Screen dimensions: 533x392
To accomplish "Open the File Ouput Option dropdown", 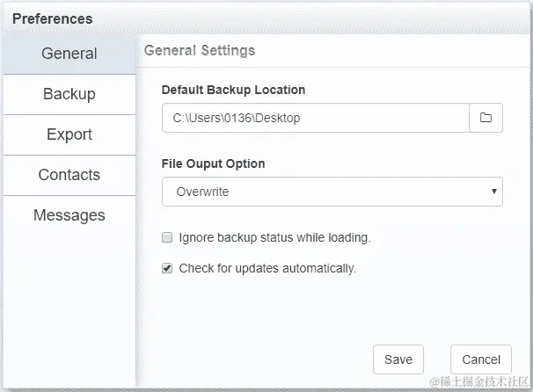I will [332, 192].
